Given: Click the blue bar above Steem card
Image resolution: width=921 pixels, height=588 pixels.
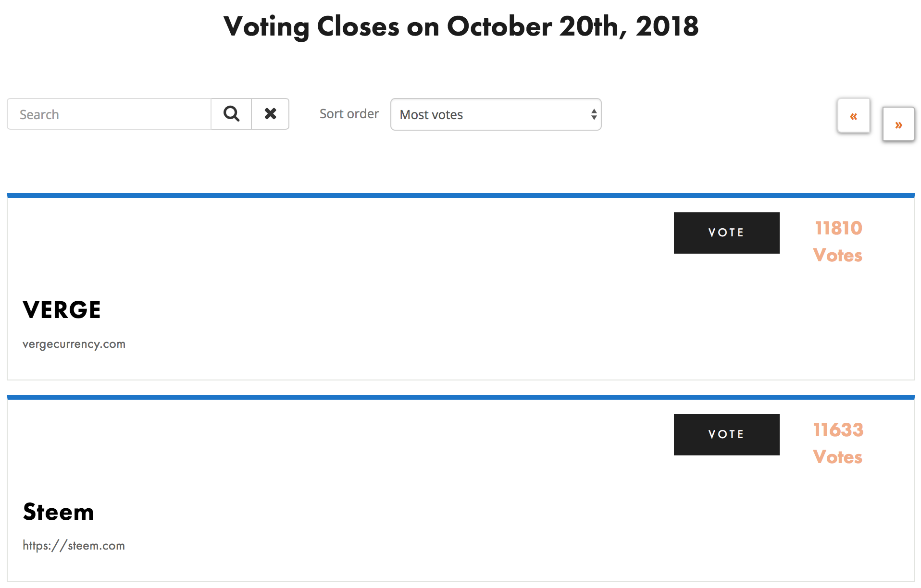Looking at the screenshot, I should click(460, 397).
